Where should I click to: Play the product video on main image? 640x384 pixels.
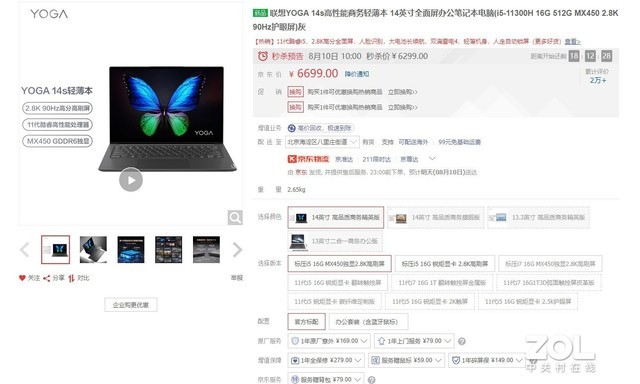point(131,180)
